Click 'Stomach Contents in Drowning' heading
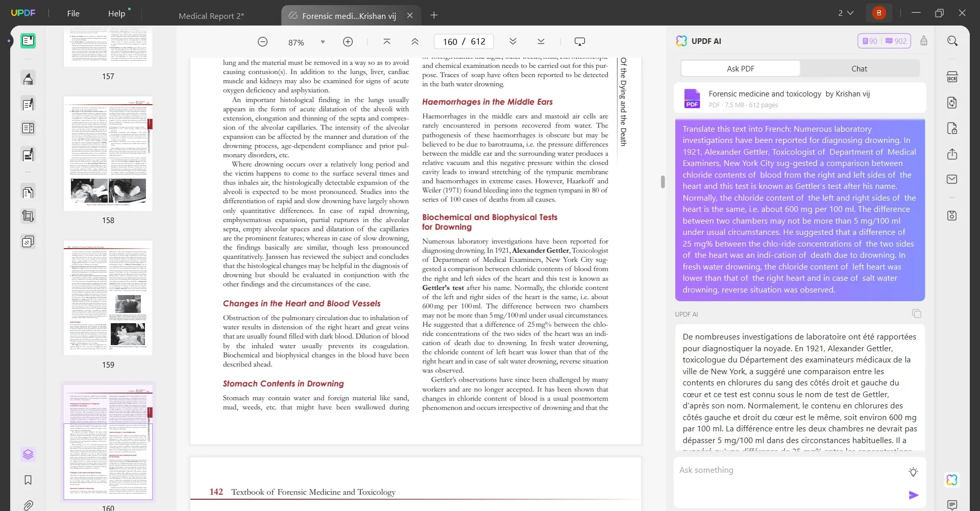980x511 pixels. (283, 384)
